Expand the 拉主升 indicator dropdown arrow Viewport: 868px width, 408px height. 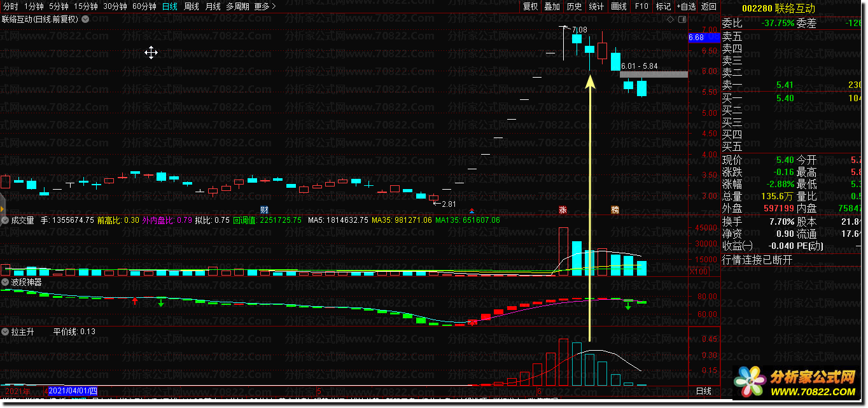(4, 332)
